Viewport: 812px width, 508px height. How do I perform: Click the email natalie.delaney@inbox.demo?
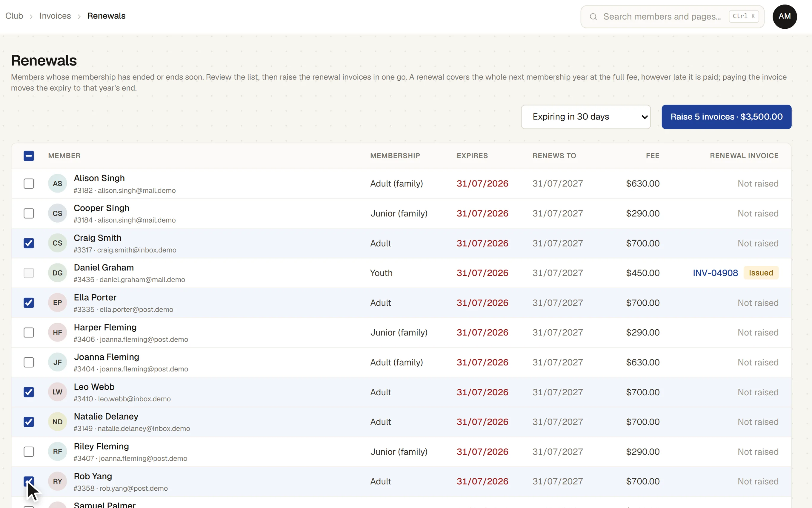click(x=144, y=429)
